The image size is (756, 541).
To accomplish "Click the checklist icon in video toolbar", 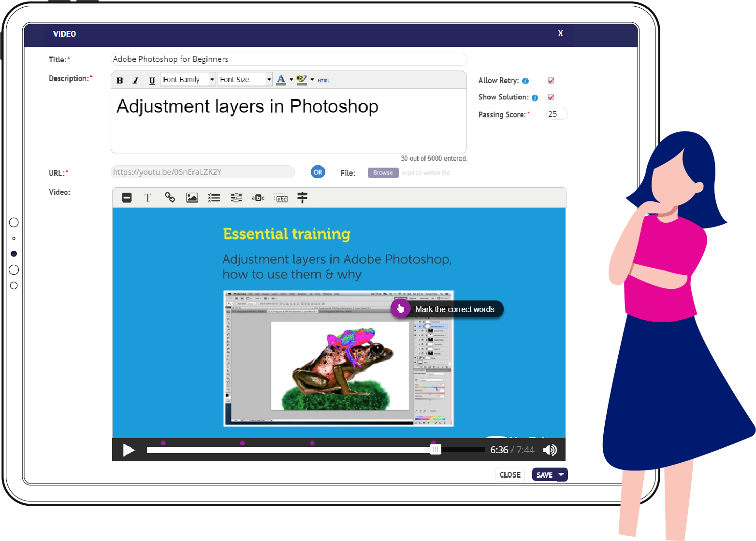I will tap(214, 198).
